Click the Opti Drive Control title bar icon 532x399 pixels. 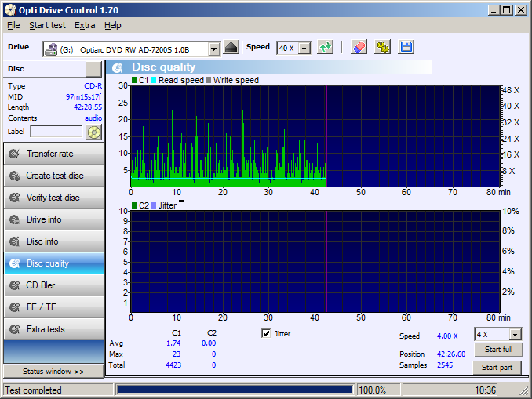(x=10, y=10)
